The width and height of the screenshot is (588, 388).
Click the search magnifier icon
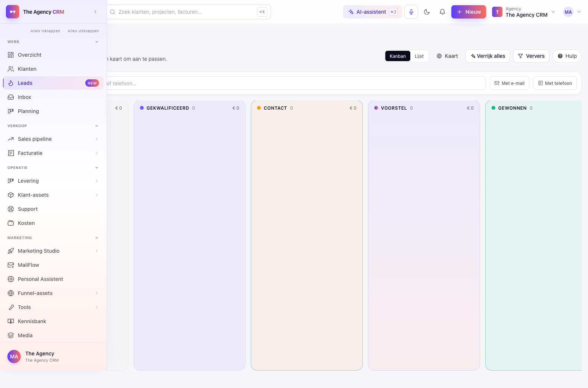click(x=112, y=12)
